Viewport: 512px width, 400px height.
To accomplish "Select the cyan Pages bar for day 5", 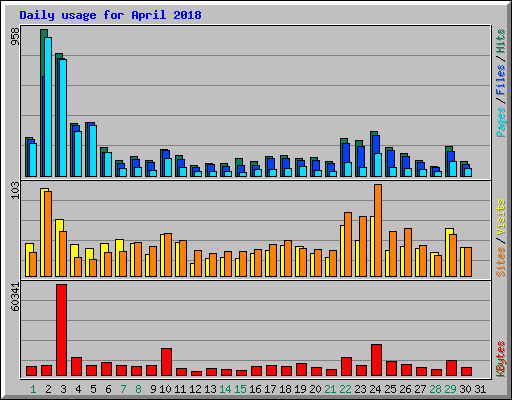I will click(93, 151).
